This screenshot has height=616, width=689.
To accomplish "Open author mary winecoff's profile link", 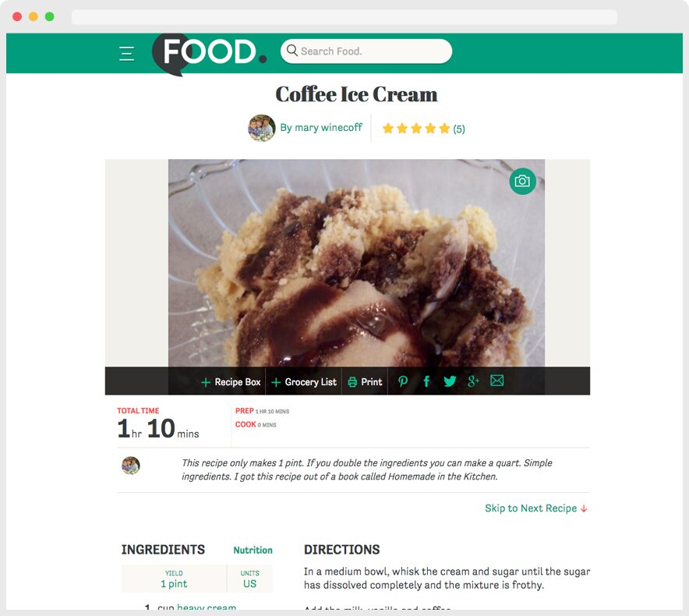I will 321,128.
